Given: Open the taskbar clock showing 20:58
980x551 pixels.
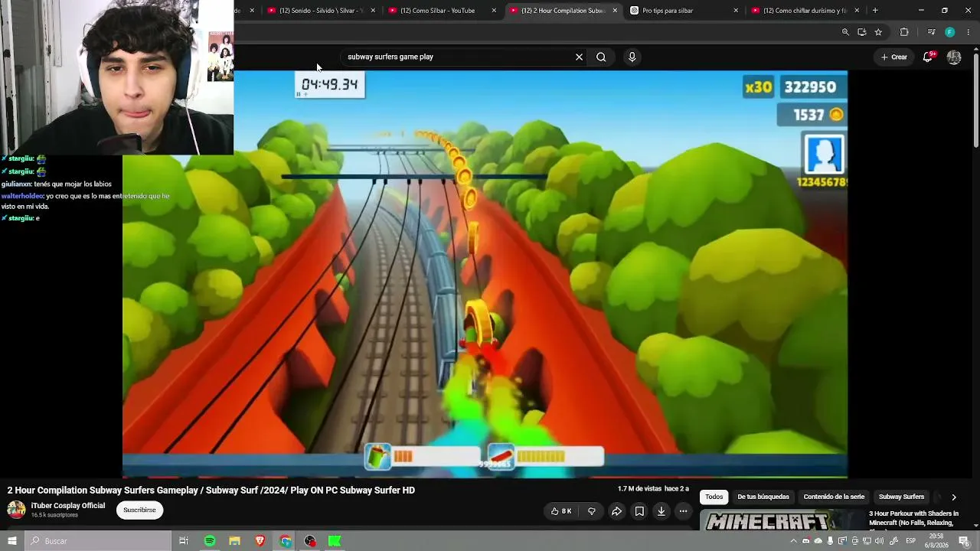Looking at the screenshot, I should [936, 541].
